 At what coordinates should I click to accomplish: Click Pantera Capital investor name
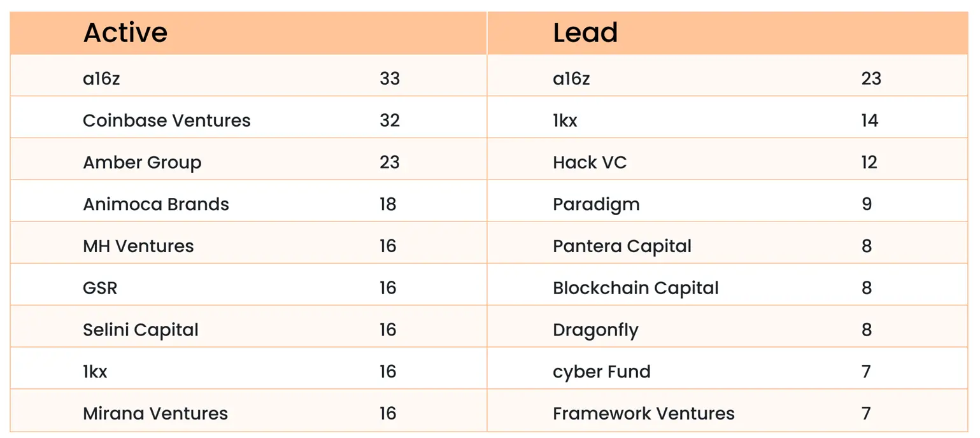[622, 246]
